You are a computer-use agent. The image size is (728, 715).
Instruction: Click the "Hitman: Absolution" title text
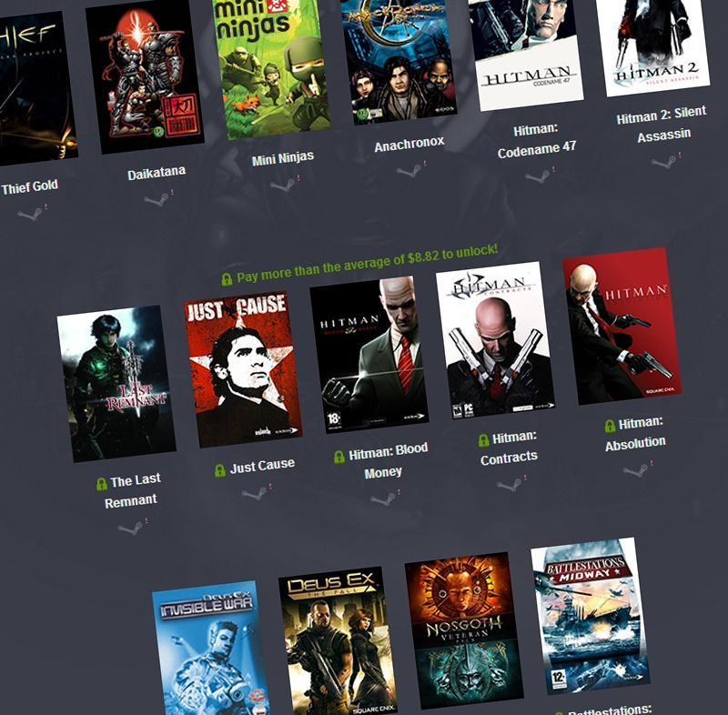click(x=635, y=433)
